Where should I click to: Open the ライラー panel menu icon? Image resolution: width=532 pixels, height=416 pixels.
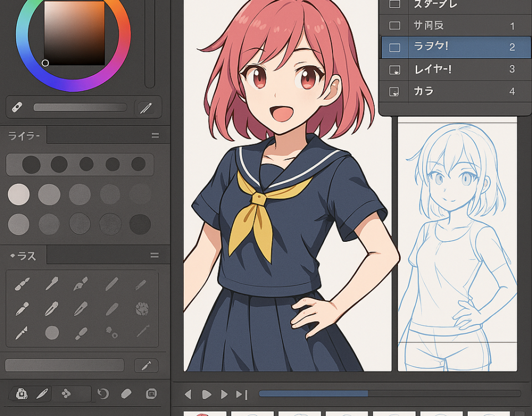coord(155,135)
